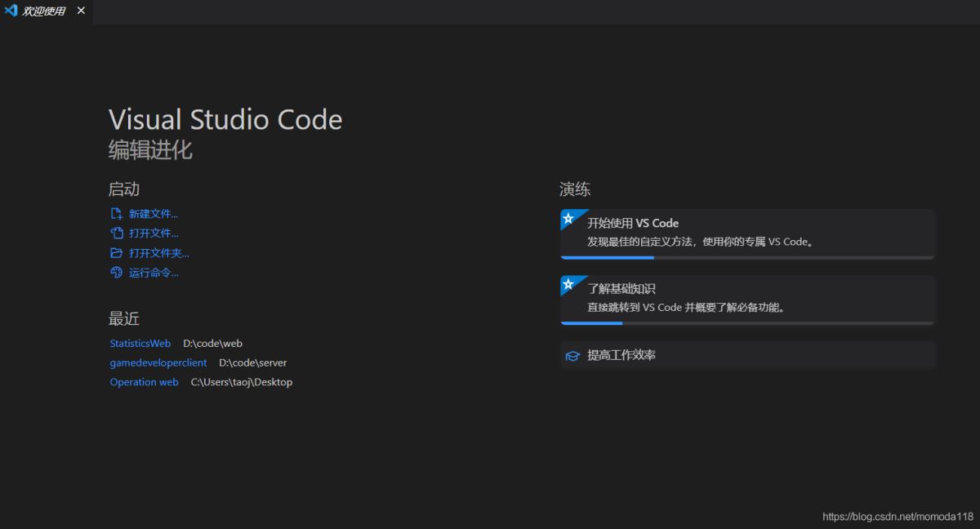Start the 开始使用 VS Code walkthrough

pyautogui.click(x=747, y=232)
